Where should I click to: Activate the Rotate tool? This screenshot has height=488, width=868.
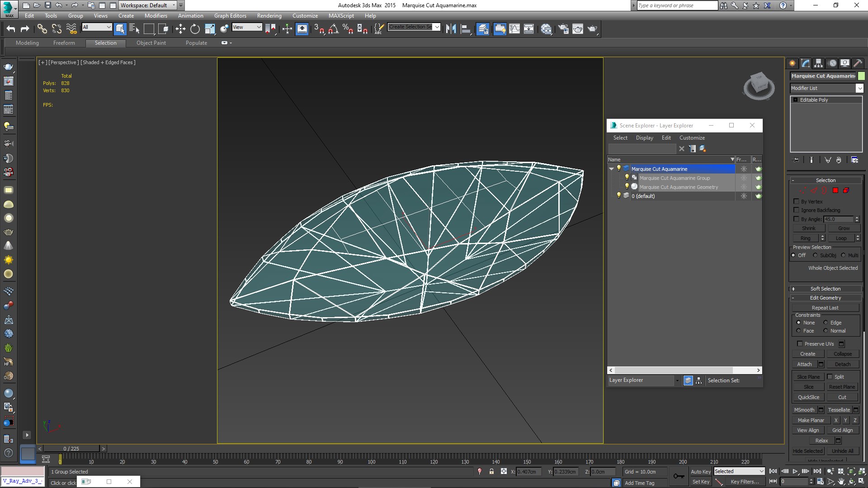(195, 29)
